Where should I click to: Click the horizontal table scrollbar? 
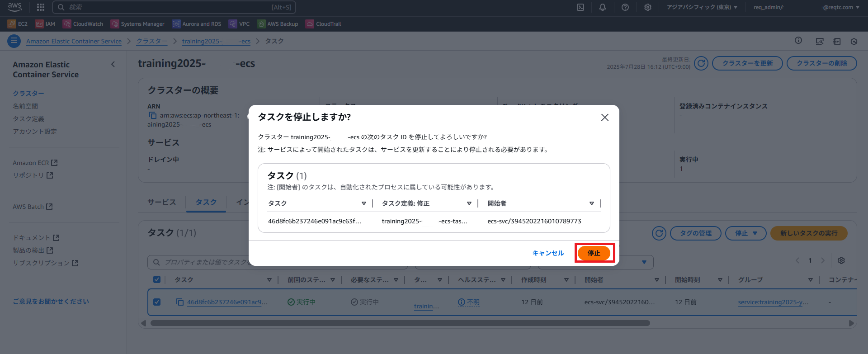(x=400, y=323)
